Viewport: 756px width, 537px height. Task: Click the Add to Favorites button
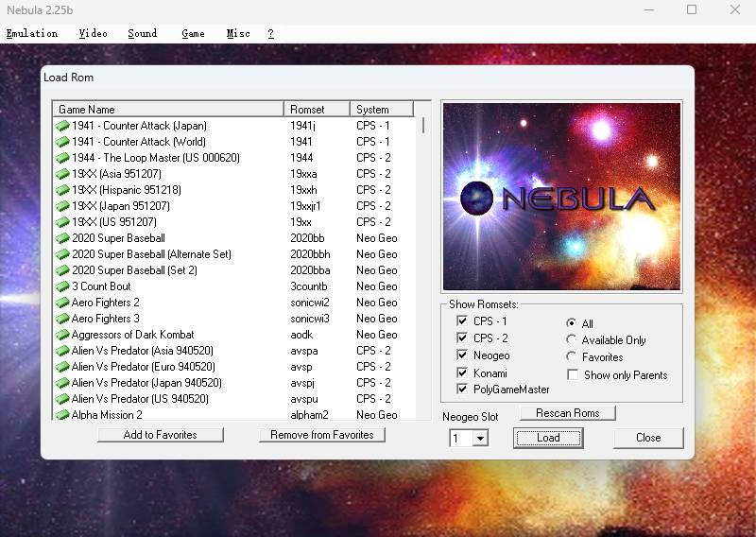tap(161, 435)
